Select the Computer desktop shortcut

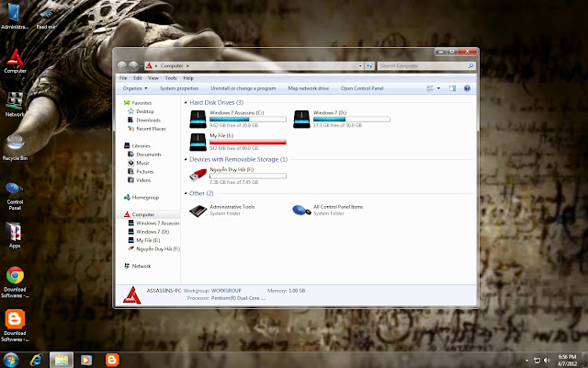click(x=15, y=62)
